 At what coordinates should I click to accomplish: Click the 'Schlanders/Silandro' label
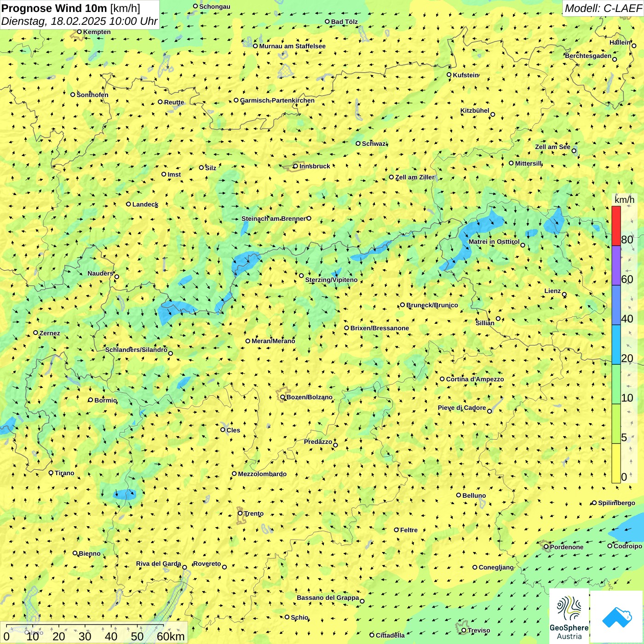[x=136, y=350]
